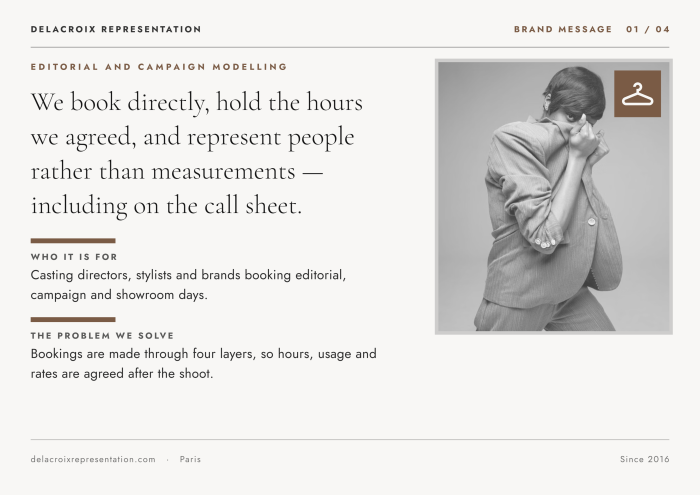Select the main headline about booking directly
Viewport: 700px width, 495px height.
coord(196,154)
